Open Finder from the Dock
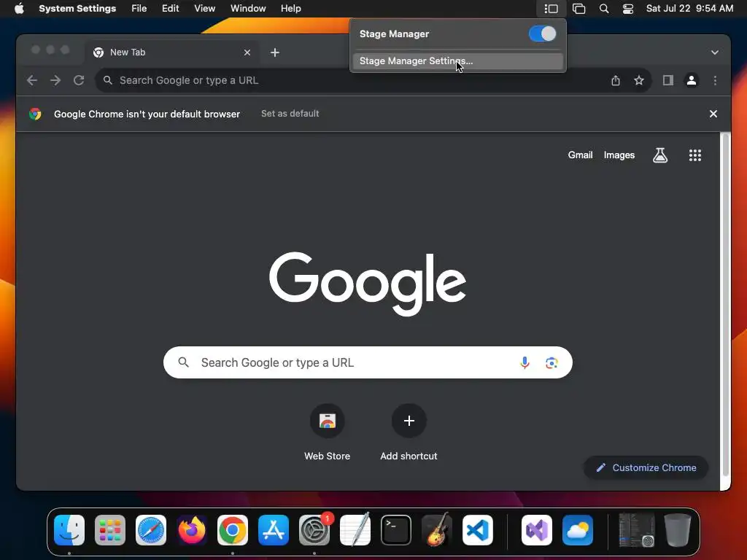The height and width of the screenshot is (560, 747). pyautogui.click(x=69, y=530)
